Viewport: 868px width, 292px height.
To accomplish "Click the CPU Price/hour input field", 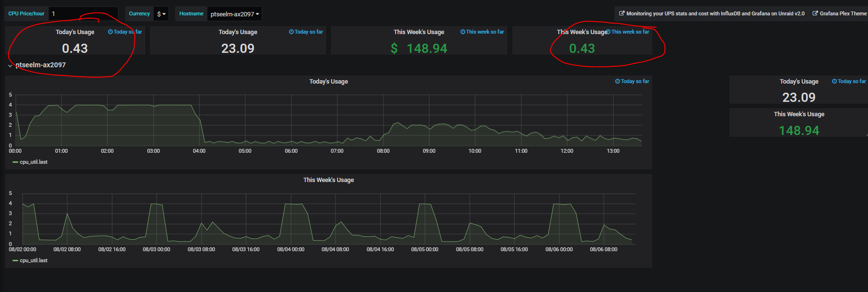I will pyautogui.click(x=83, y=13).
